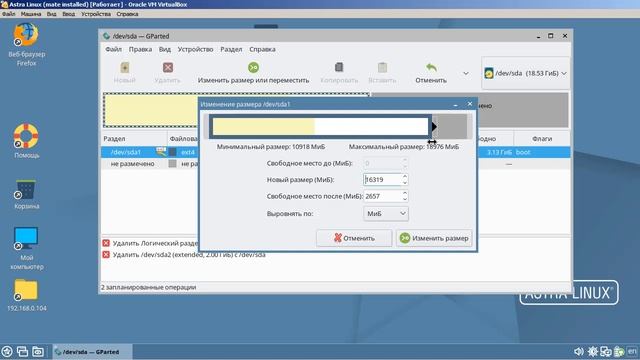Select the /dev/sda1 partition row
640x360 pixels.
(336, 152)
